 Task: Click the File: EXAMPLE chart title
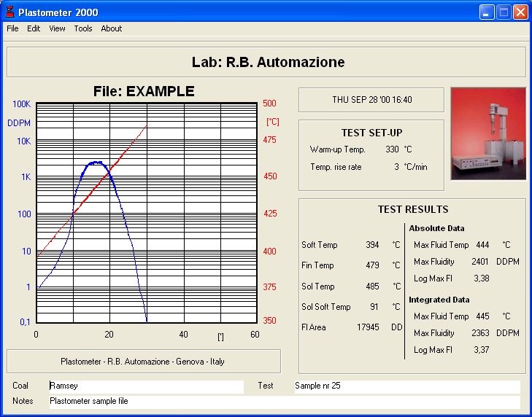click(x=144, y=91)
